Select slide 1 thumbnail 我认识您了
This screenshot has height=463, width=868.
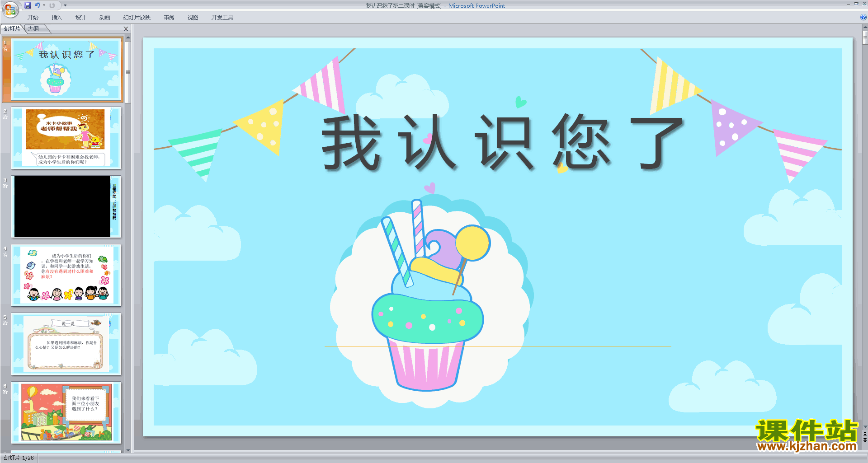66,70
